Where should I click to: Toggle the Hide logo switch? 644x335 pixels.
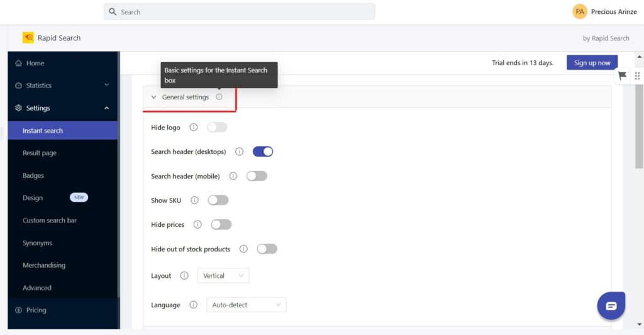pos(217,127)
